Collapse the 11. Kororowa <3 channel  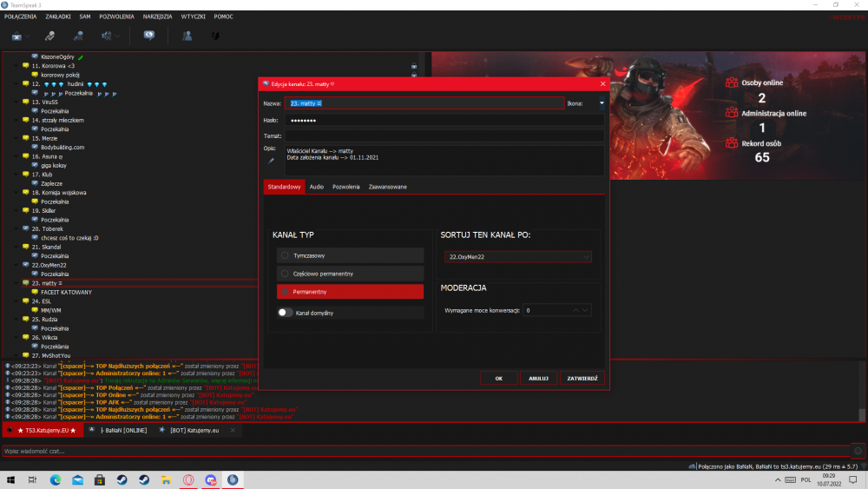[16, 65]
